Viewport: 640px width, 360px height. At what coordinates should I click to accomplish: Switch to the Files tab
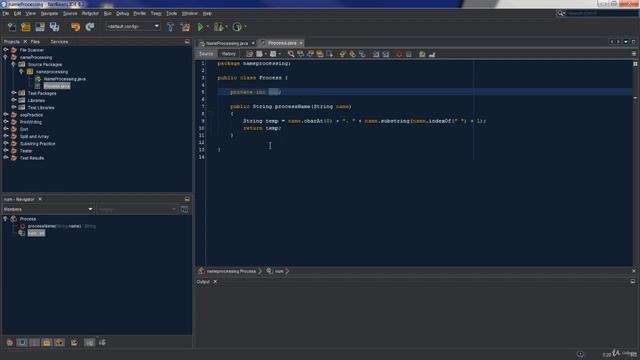35,42
